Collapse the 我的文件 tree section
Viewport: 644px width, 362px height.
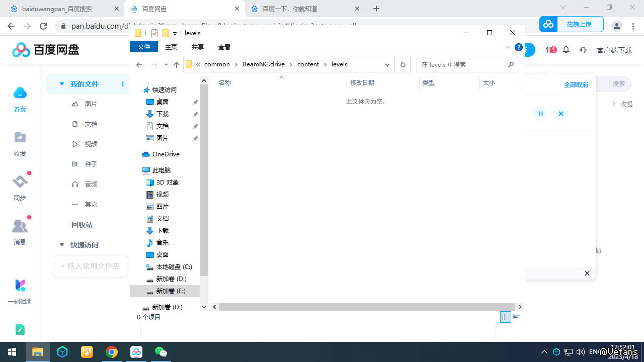pyautogui.click(x=62, y=84)
